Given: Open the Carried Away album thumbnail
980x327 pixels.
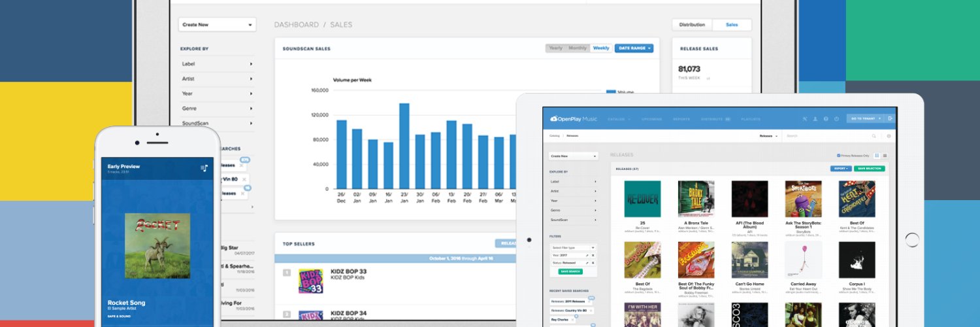Looking at the screenshot, I should click(x=803, y=260).
